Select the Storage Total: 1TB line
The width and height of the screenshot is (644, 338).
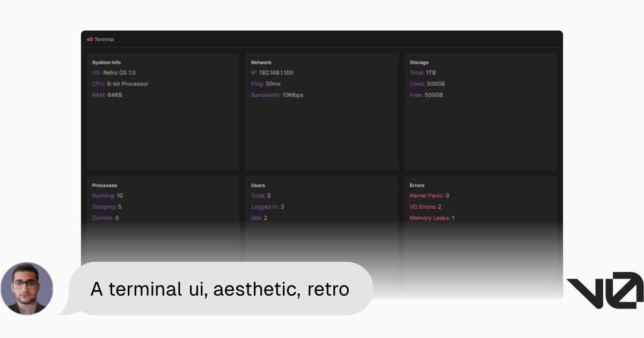[x=423, y=72]
